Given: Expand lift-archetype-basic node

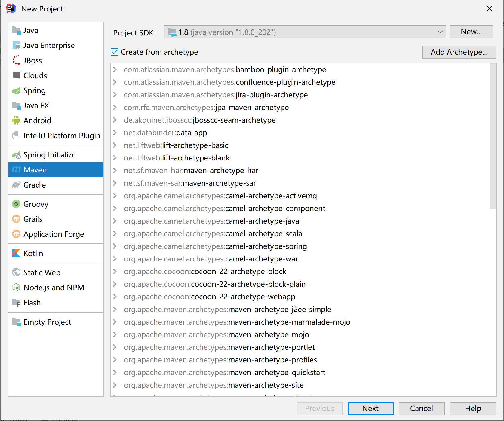Looking at the screenshot, I should 115,145.
